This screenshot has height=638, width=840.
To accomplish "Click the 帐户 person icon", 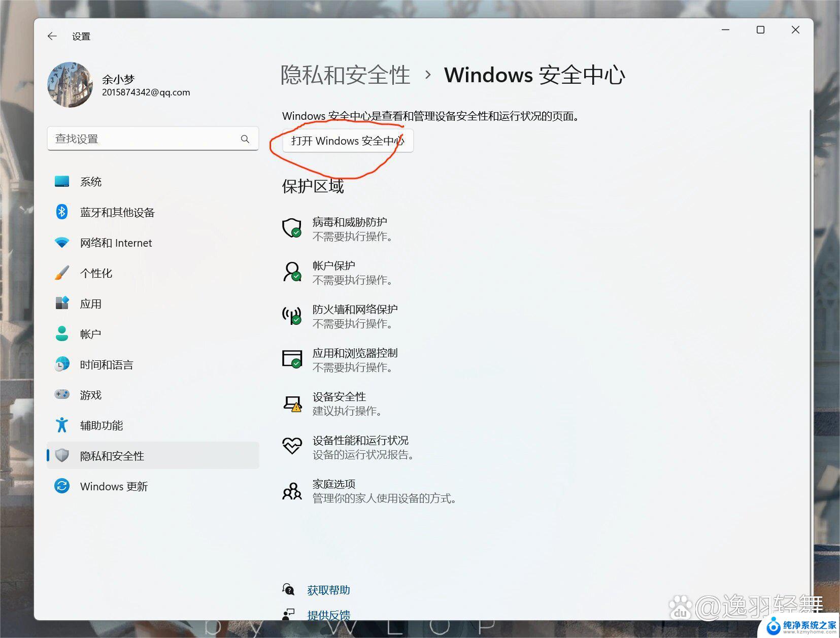I will pos(62,334).
